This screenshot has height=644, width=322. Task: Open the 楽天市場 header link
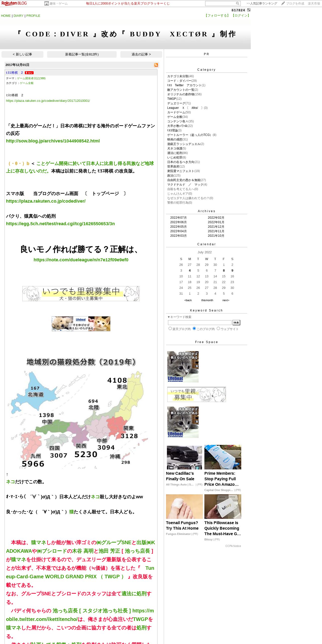point(314,4)
